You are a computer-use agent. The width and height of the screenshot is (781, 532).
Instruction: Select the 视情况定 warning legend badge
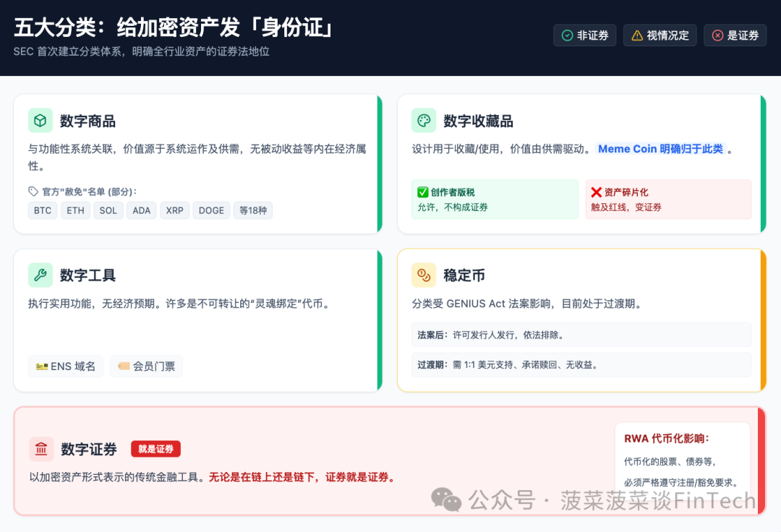coord(660,35)
